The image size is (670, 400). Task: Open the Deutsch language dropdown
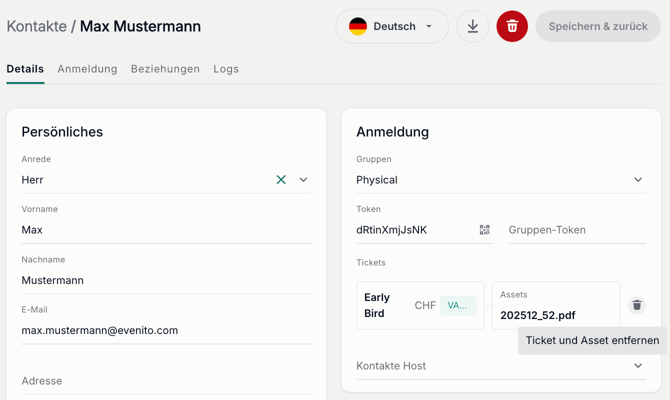pyautogui.click(x=392, y=26)
